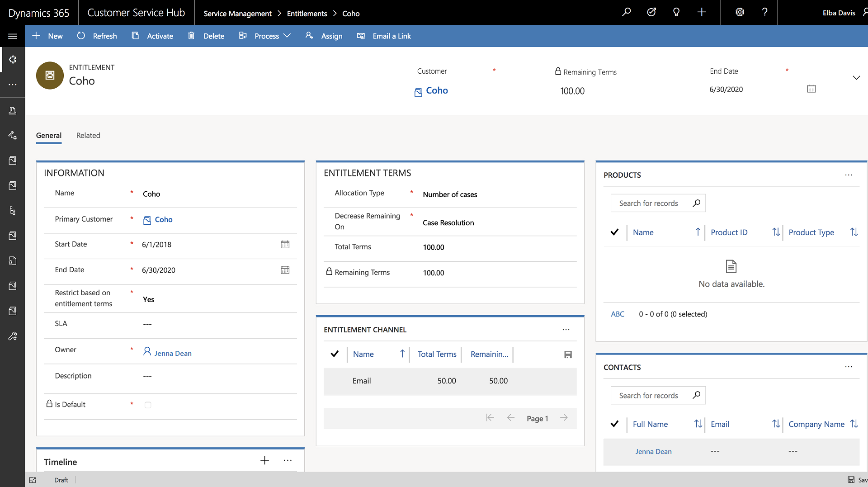This screenshot has width=868, height=487.
Task: Click the Products search magnifier icon
Action: 697,203
